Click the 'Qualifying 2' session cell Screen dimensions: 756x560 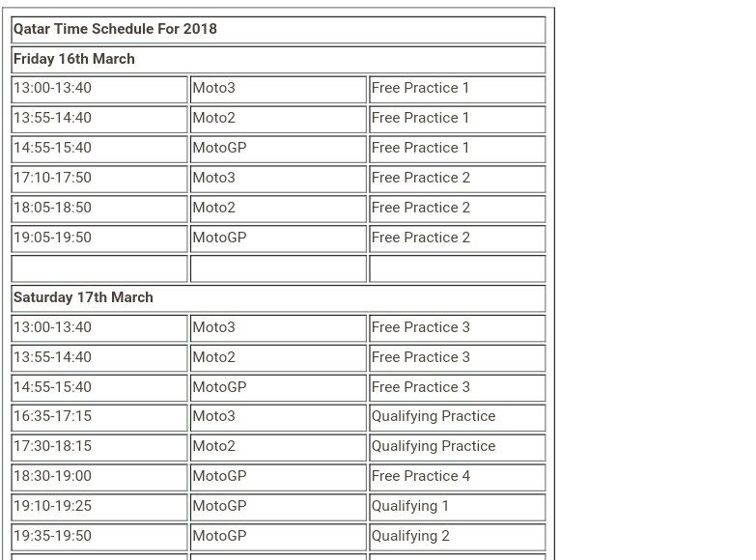(410, 536)
